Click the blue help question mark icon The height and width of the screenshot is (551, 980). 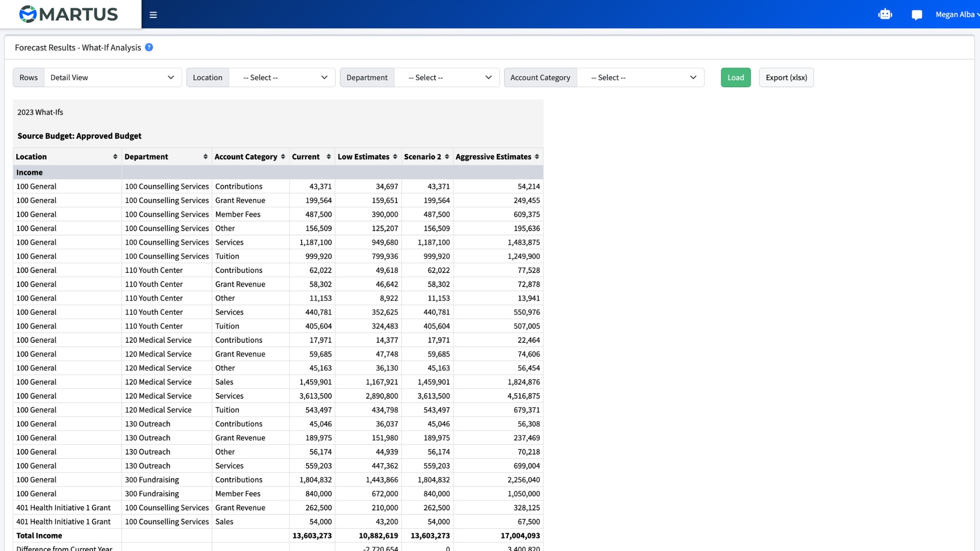click(x=149, y=47)
